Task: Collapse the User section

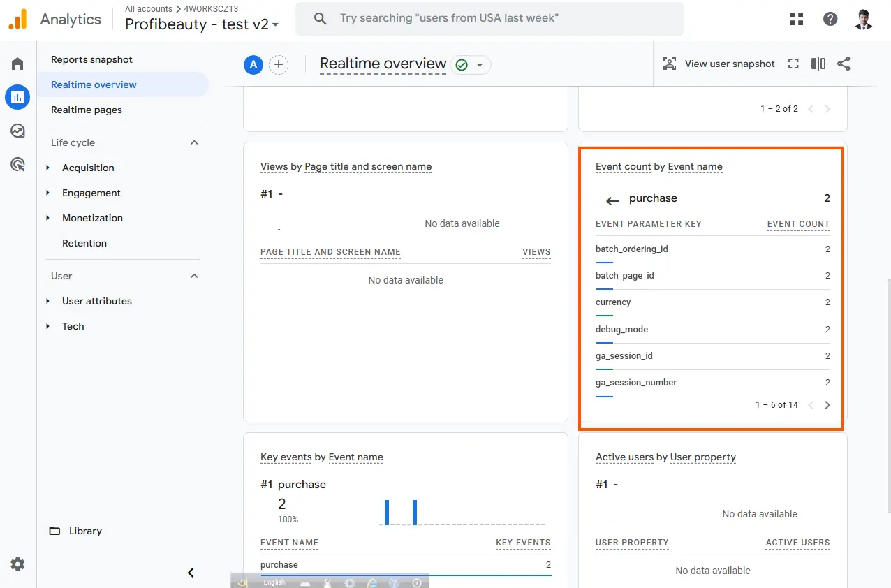Action: pyautogui.click(x=194, y=276)
